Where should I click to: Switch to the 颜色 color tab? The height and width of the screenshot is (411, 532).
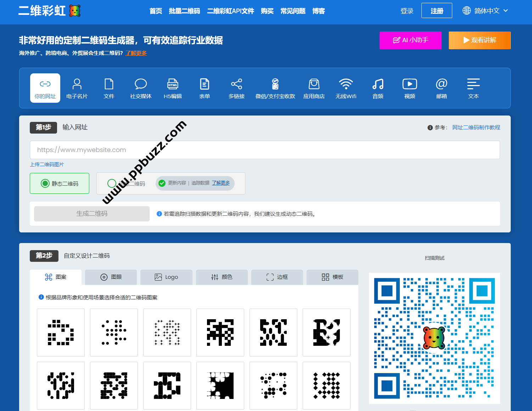(x=222, y=277)
